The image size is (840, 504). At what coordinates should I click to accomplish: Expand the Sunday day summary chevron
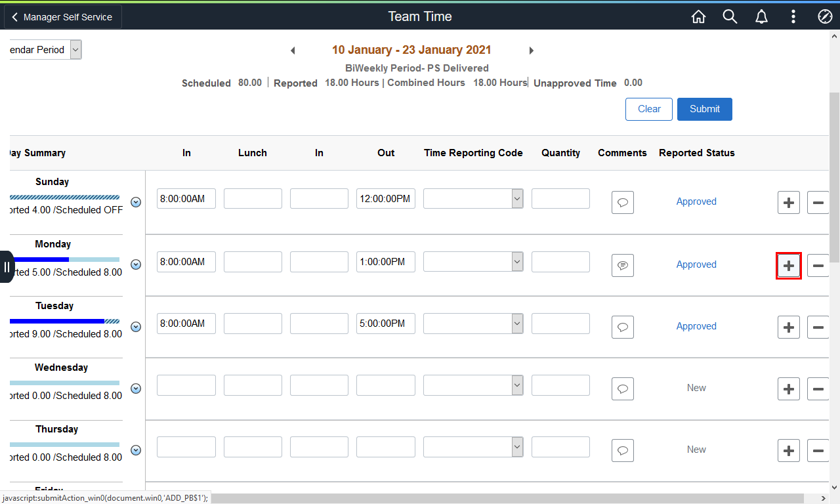coord(136,202)
